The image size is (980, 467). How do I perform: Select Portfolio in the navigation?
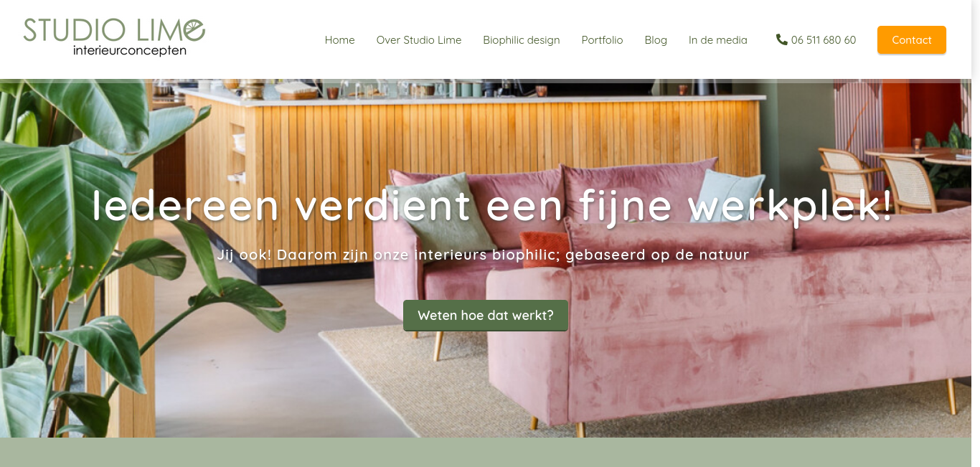tap(602, 40)
